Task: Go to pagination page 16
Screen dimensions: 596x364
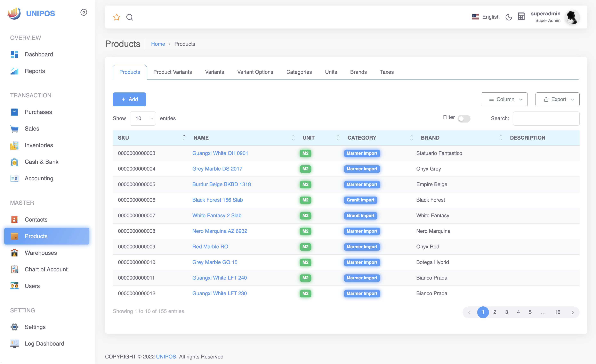Action: click(557, 312)
